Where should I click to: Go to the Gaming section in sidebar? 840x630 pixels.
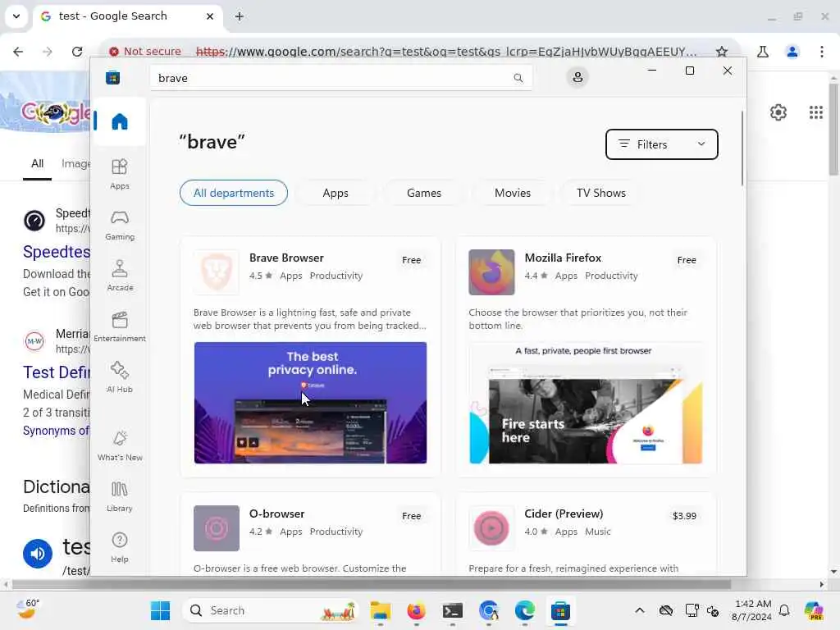[x=120, y=225]
